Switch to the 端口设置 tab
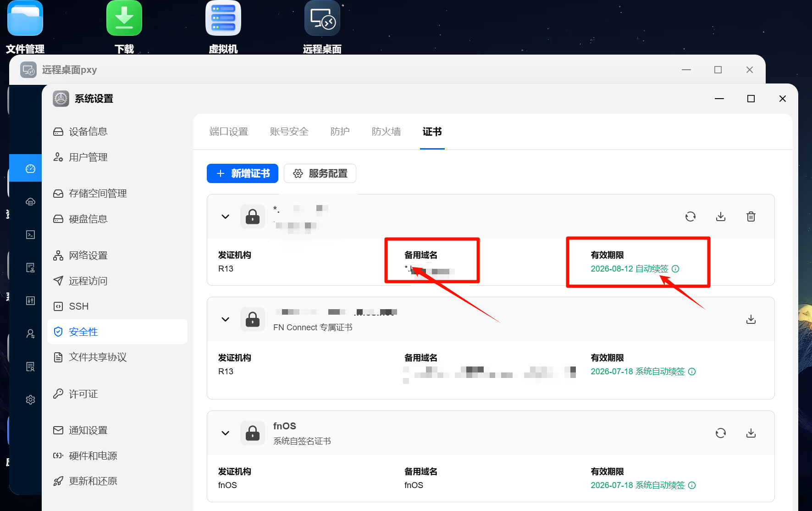 coord(229,132)
